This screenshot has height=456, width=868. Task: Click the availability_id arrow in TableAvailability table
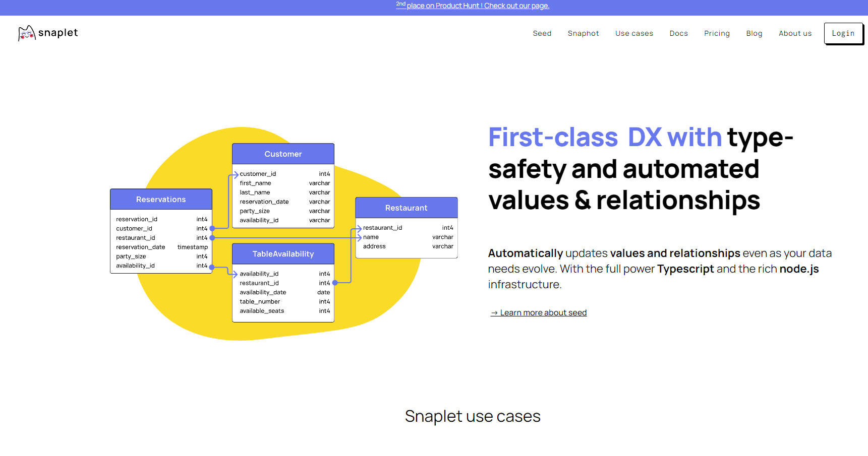click(234, 274)
